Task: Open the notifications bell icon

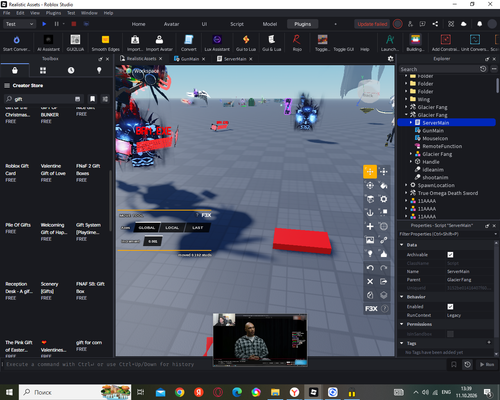Action: (x=479, y=24)
